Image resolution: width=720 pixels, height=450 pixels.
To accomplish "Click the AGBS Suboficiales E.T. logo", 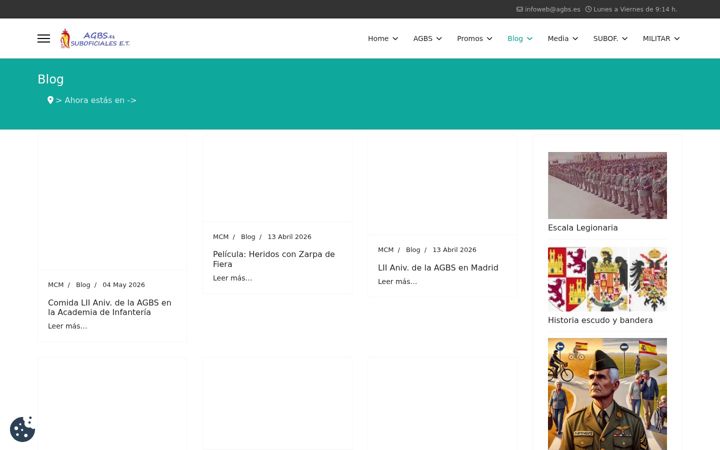I will pos(95,39).
